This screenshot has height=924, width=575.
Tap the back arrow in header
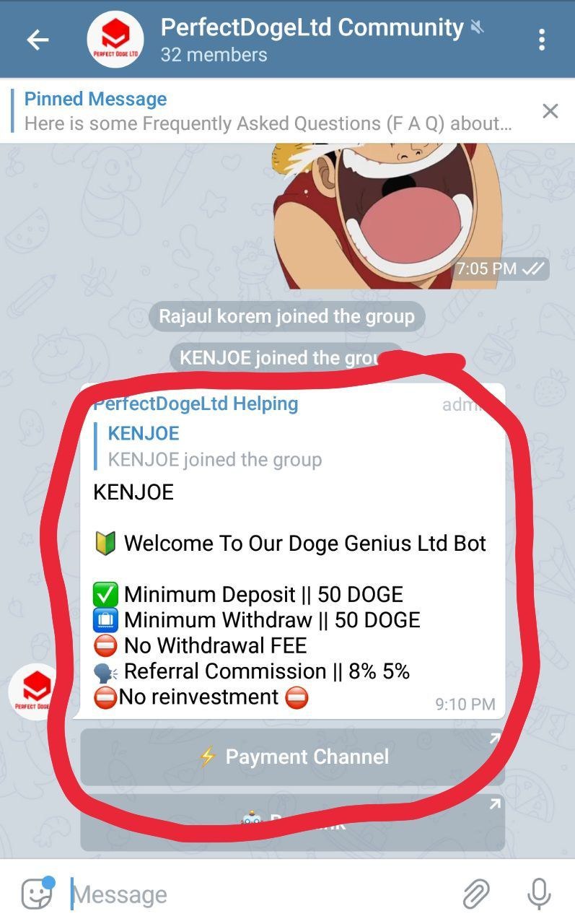pyautogui.click(x=38, y=40)
